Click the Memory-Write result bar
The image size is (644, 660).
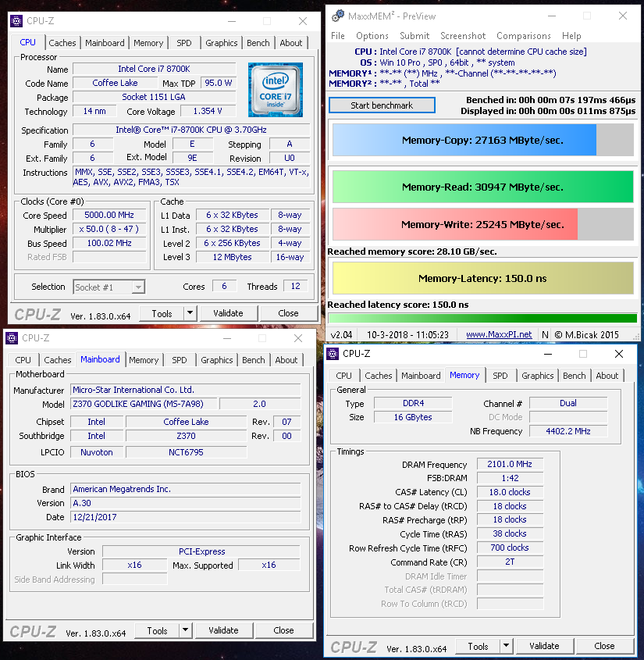point(483,224)
